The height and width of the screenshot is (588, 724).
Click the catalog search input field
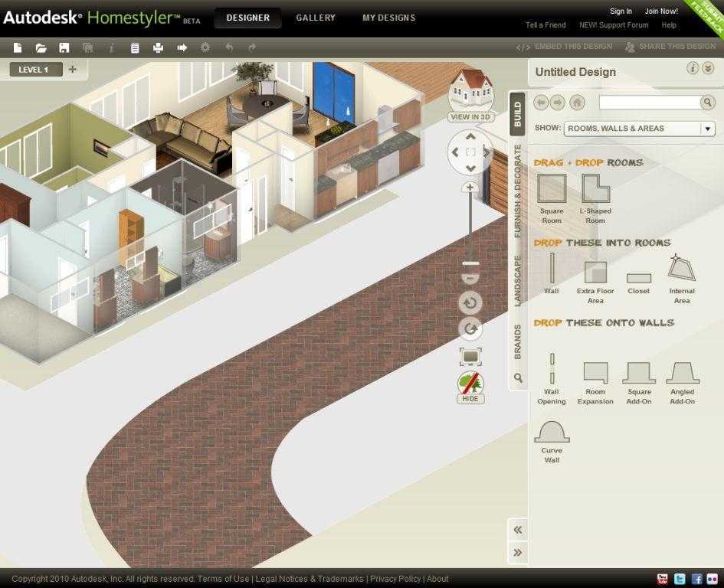pos(649,102)
